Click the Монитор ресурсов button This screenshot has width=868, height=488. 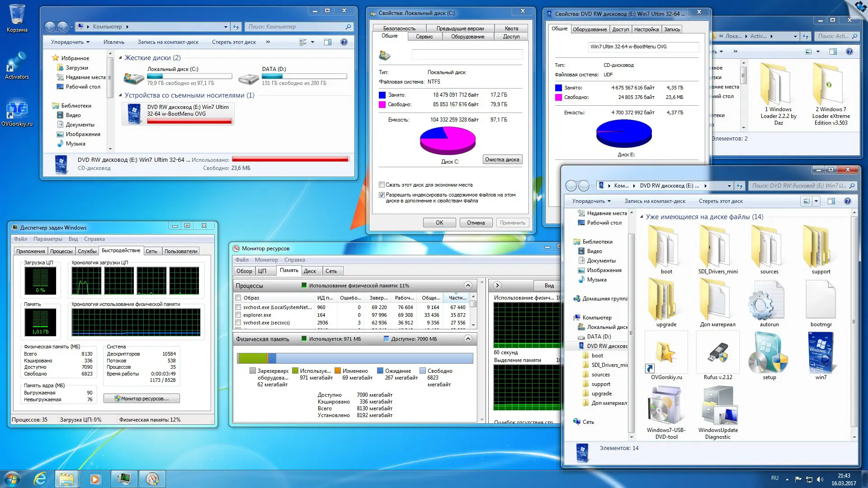pyautogui.click(x=142, y=399)
